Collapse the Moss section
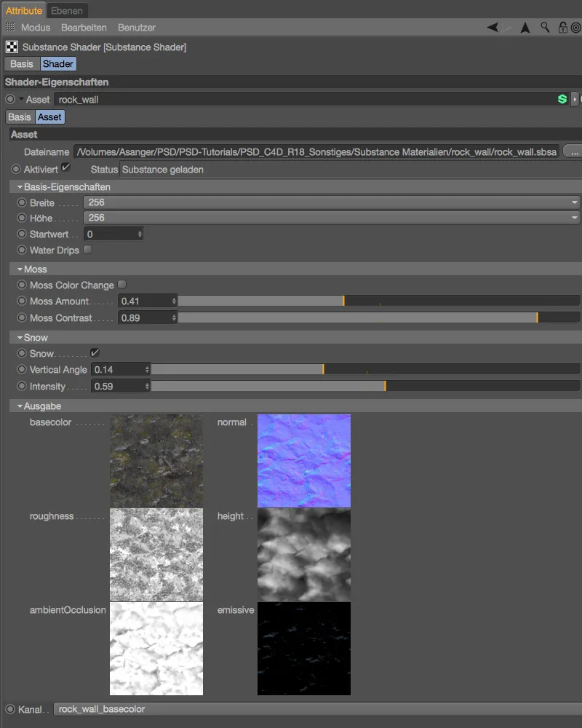This screenshot has height=728, width=582. tap(20, 269)
